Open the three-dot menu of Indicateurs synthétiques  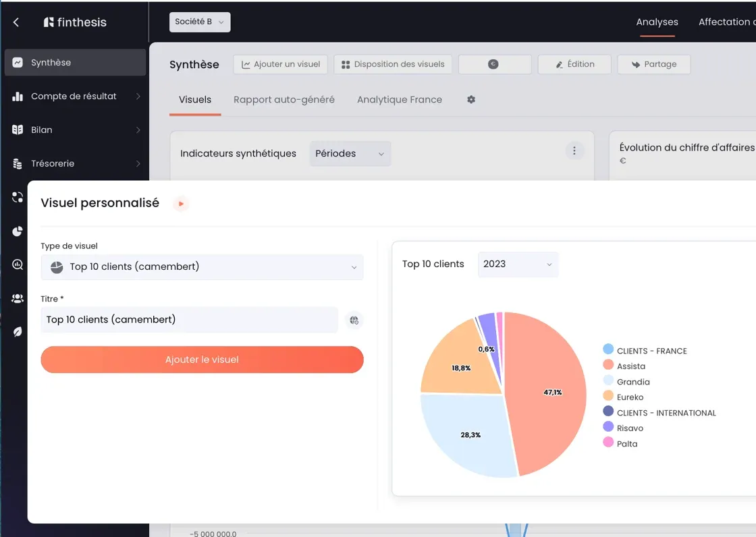574,151
